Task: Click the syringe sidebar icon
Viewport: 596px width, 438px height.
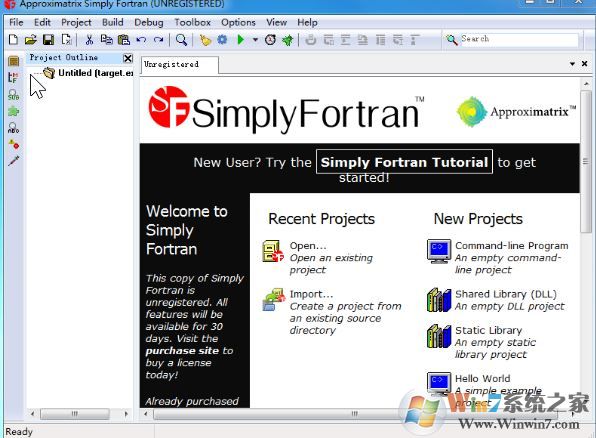Action: tap(14, 161)
